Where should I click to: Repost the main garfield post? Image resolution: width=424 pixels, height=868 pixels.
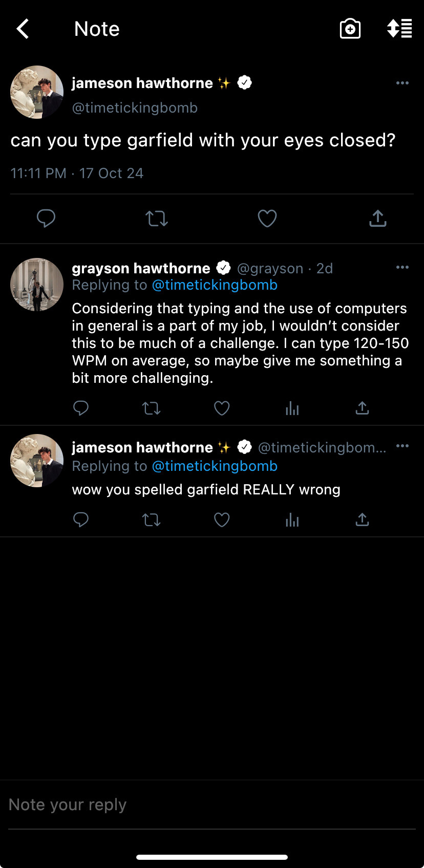(157, 219)
